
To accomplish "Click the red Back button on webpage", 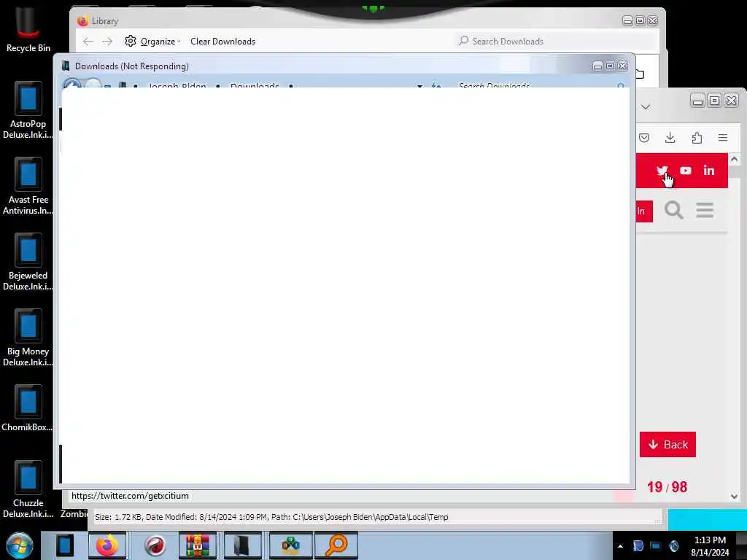I will [x=667, y=444].
